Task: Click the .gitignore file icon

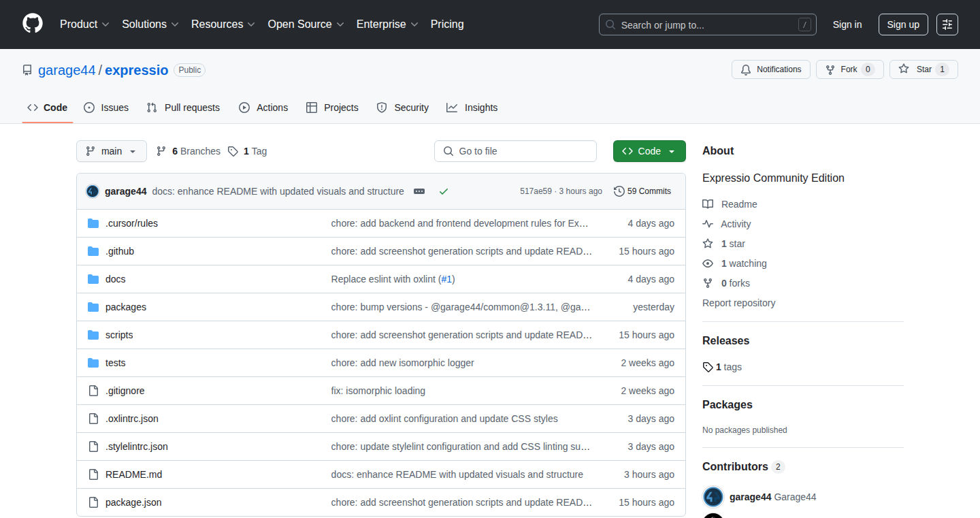Action: (93, 391)
